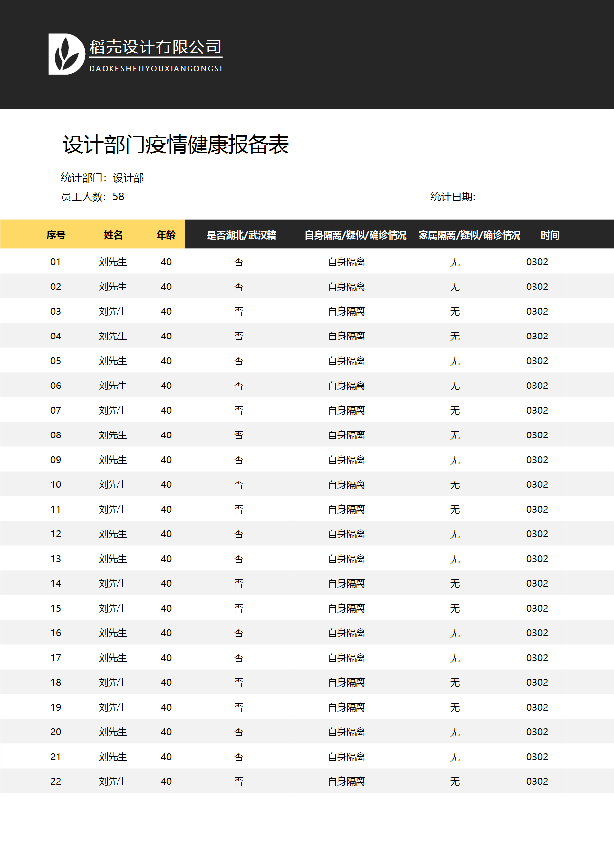Select the 员工人数 value 58
This screenshot has width=614, height=868.
click(118, 197)
